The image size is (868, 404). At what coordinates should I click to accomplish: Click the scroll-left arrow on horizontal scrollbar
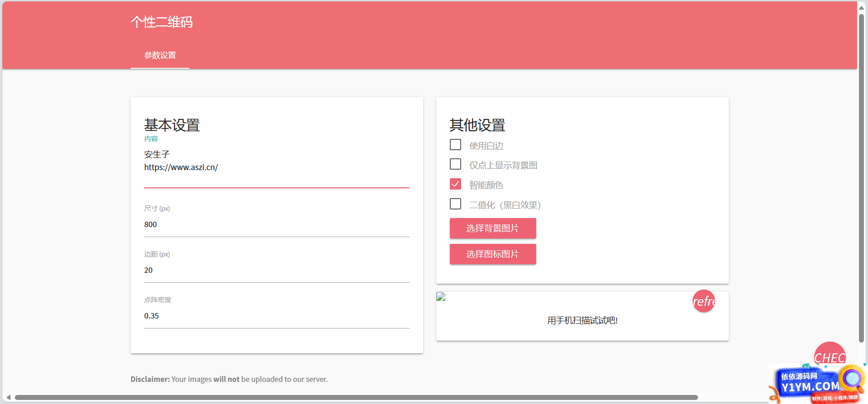8,398
